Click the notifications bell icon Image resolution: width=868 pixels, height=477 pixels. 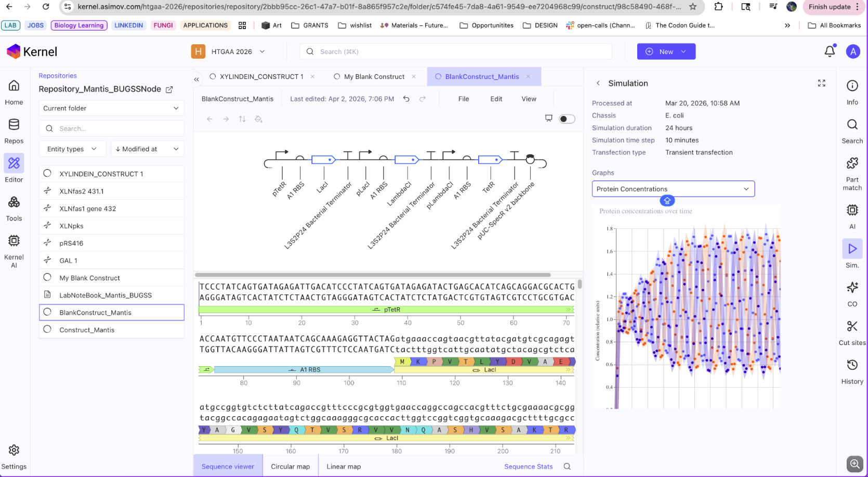pos(830,51)
